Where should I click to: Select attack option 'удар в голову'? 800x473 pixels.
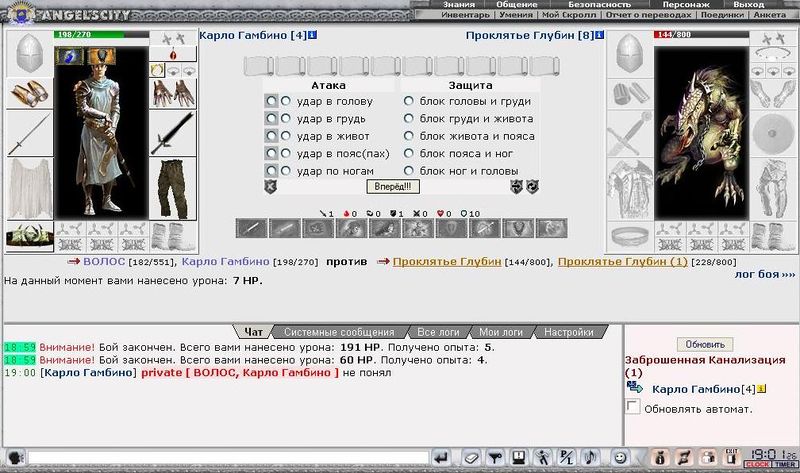coord(286,101)
